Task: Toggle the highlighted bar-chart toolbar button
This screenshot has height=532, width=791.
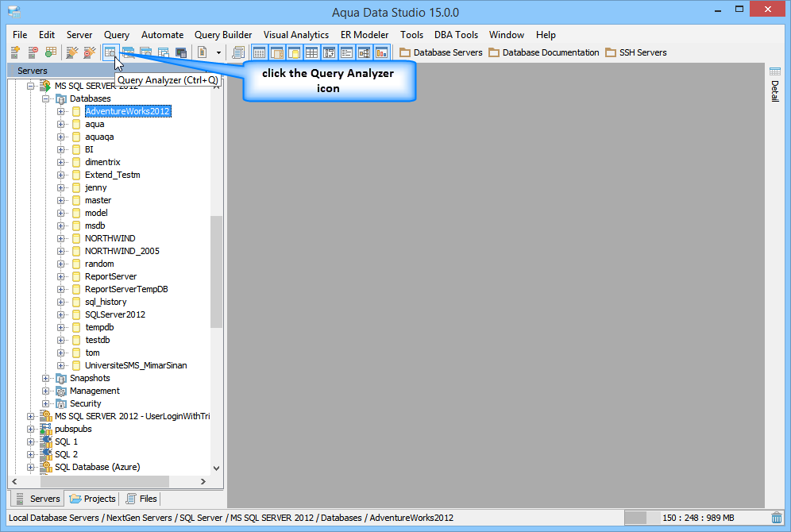Action: 382,52
